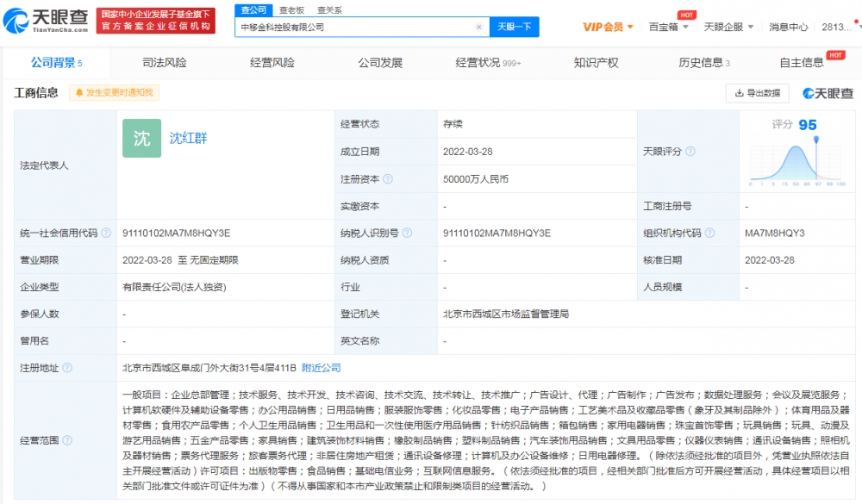Image resolution: width=862 pixels, height=504 pixels.
Task: Click the TianYanCha logo icon
Action: click(x=16, y=21)
